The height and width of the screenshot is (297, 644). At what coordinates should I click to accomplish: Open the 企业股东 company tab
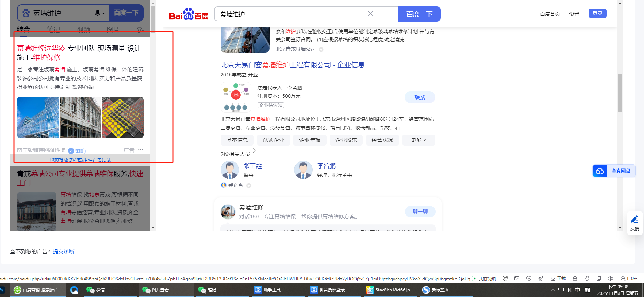pyautogui.click(x=346, y=140)
